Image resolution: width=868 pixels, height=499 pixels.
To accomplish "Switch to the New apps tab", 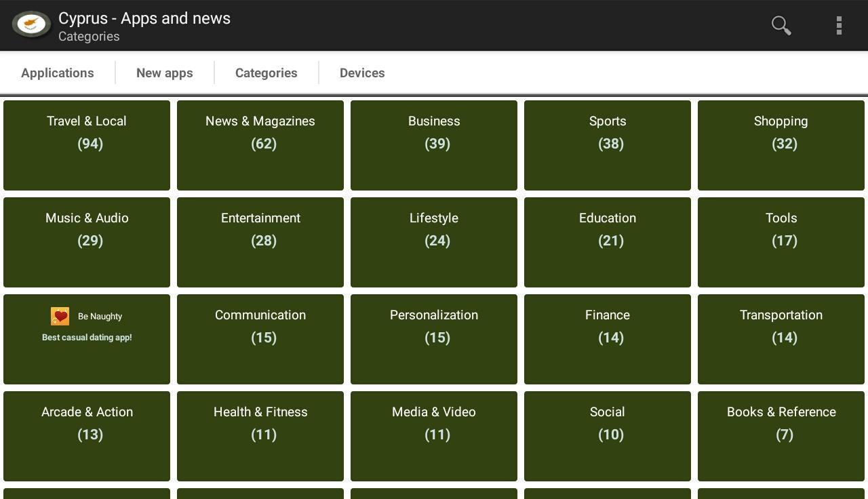I will [165, 73].
